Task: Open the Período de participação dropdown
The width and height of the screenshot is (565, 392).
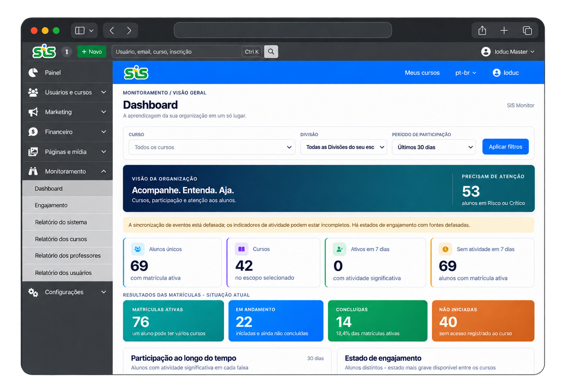Action: [434, 147]
